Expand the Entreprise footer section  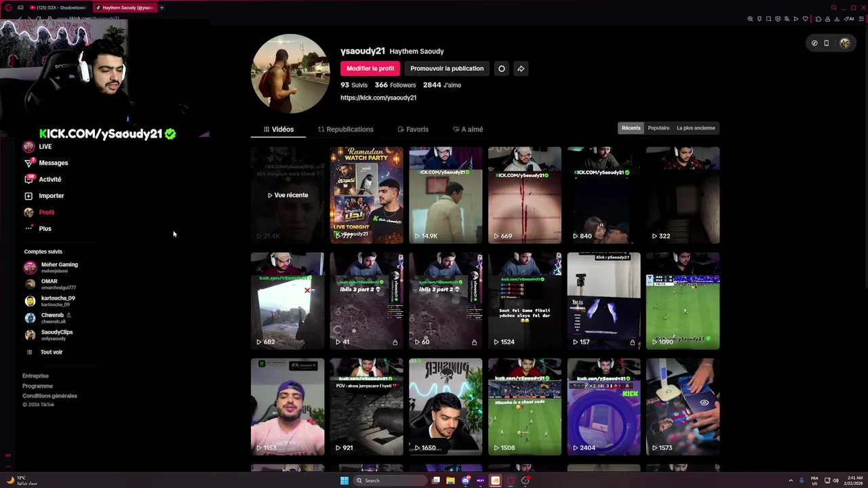pos(35,375)
